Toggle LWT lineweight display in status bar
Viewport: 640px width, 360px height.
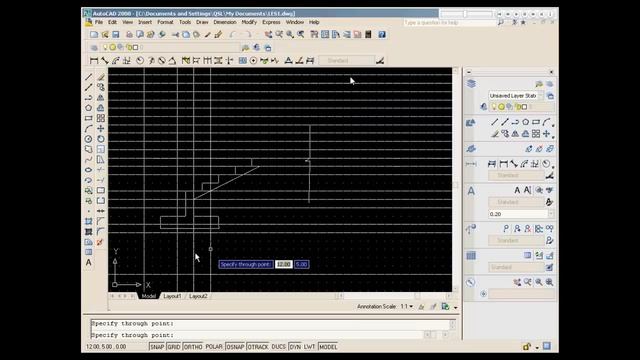coord(309,347)
